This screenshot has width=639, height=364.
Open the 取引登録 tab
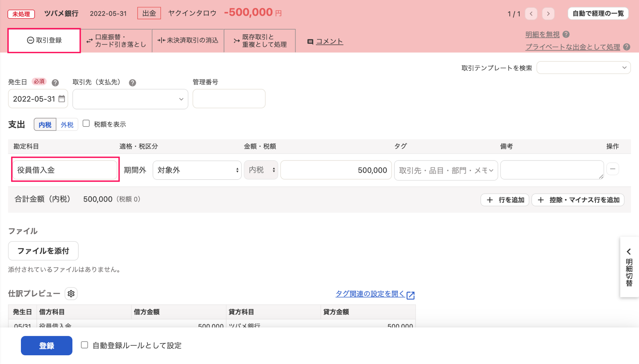click(44, 41)
